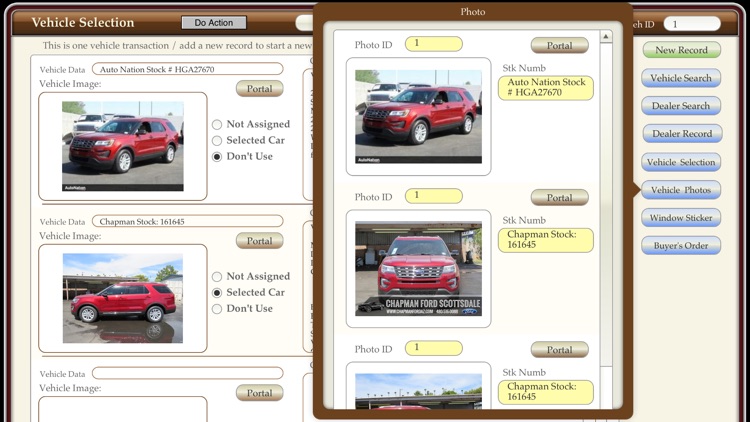Create a New Record
The height and width of the screenshot is (422, 750).
pos(681,50)
